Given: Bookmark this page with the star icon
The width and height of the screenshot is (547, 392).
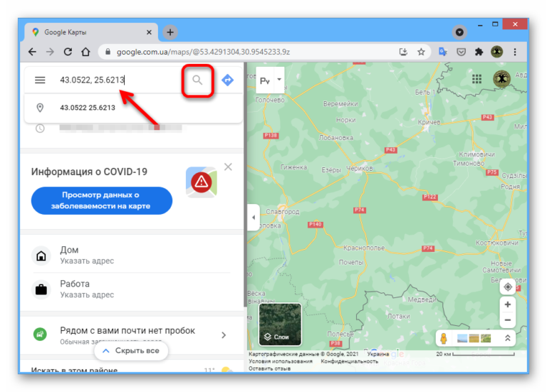Looking at the screenshot, I should (421, 52).
